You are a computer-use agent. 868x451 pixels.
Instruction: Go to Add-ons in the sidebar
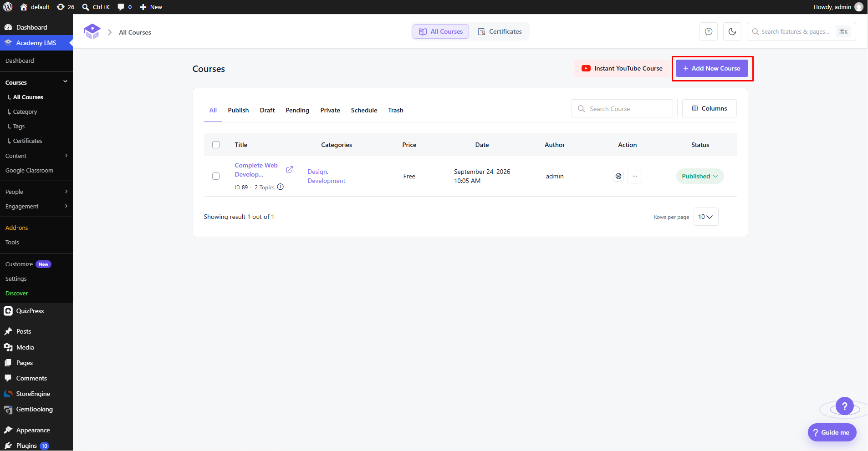17,228
